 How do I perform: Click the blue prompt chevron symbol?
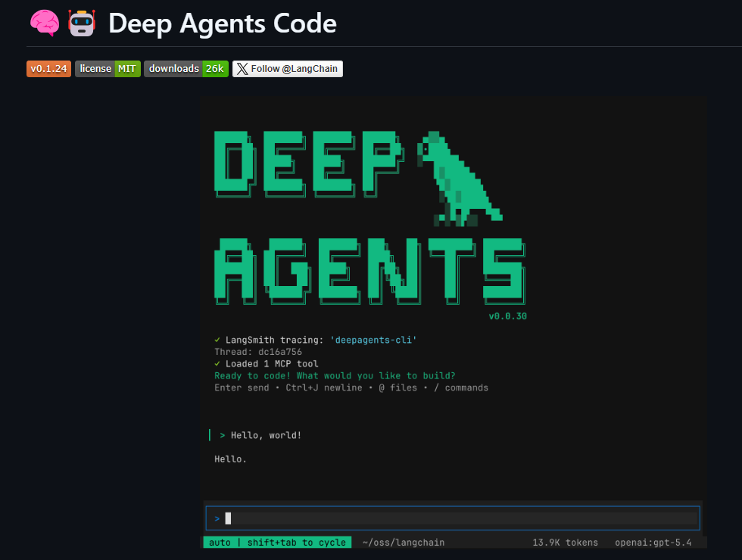coord(217,519)
